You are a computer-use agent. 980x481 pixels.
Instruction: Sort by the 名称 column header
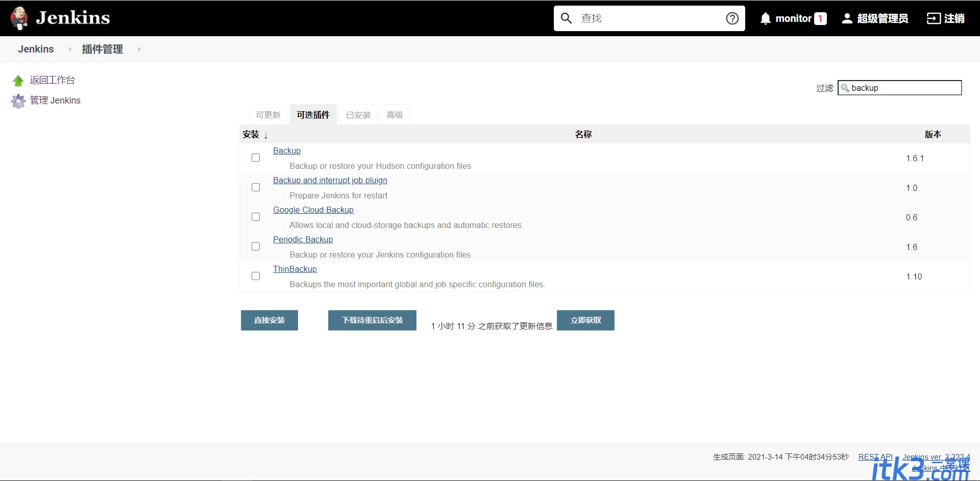click(583, 134)
